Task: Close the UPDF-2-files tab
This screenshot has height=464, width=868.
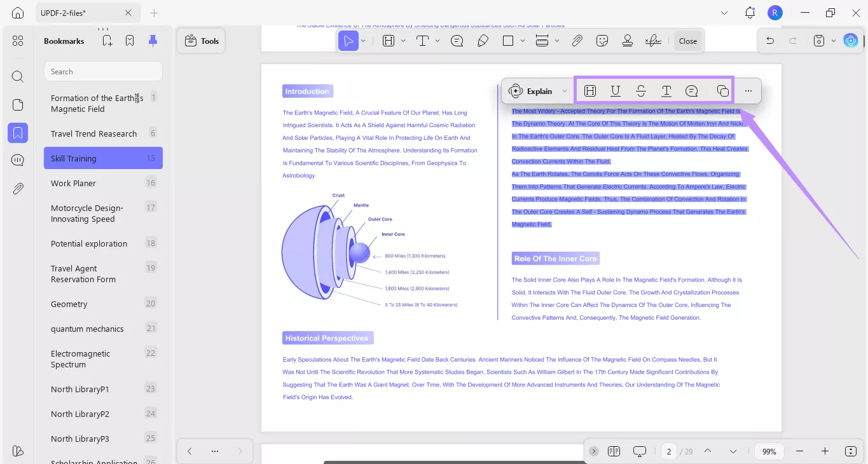Action: pos(128,13)
